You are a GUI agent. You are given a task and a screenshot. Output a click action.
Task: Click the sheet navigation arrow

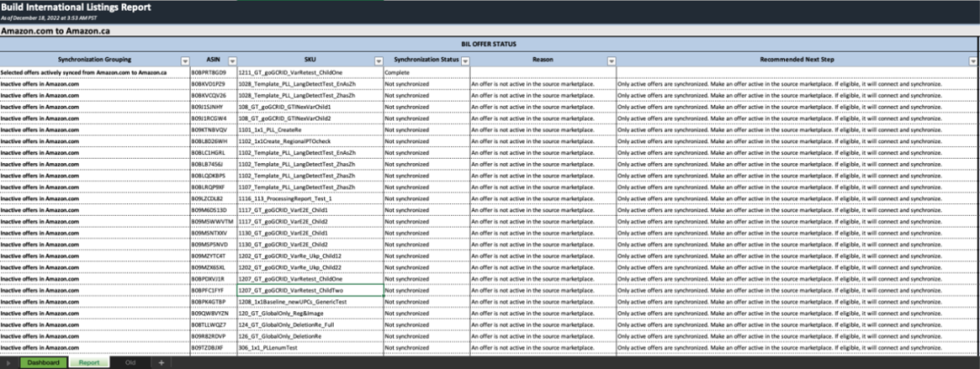pos(10,363)
